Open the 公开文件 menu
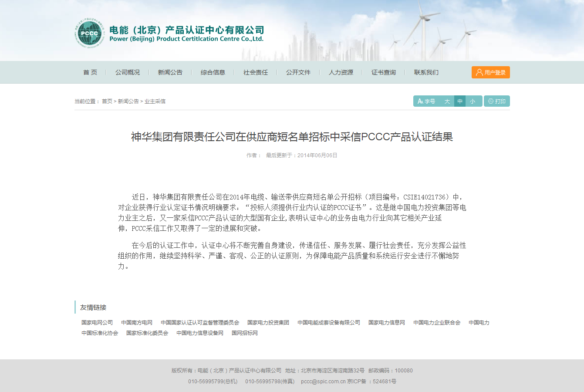 point(298,72)
